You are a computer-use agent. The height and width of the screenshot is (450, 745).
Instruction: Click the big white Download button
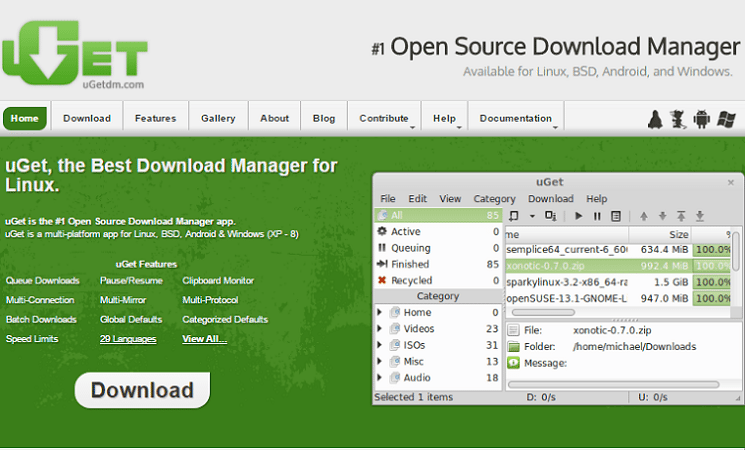[x=142, y=390]
